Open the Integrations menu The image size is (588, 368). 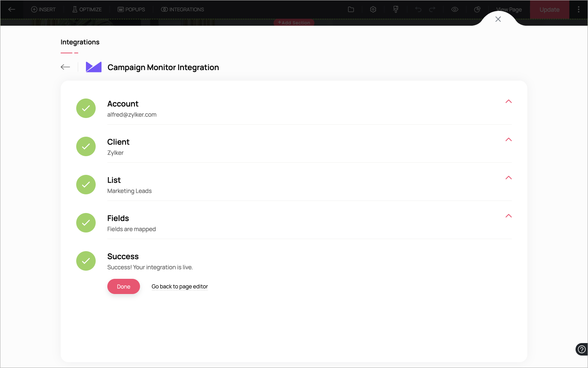click(x=182, y=9)
